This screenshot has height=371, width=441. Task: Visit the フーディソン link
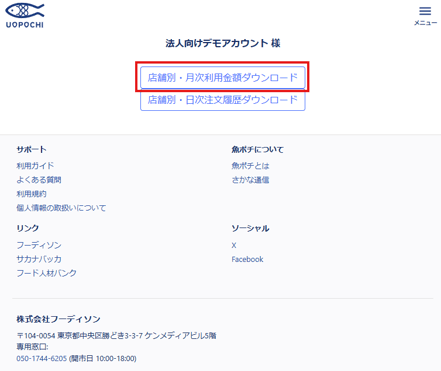click(39, 245)
